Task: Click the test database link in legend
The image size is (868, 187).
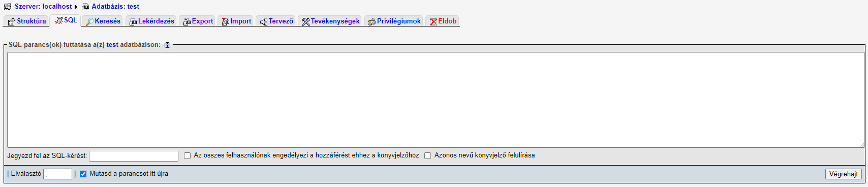Action: [x=112, y=45]
